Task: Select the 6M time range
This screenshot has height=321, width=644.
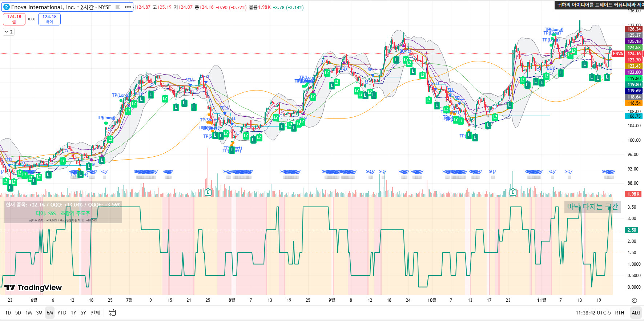Action: coord(50,313)
